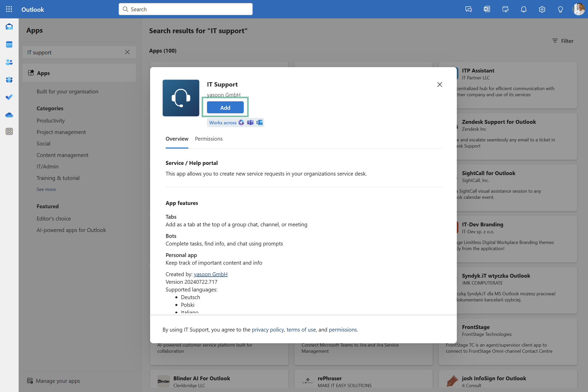Screen dimensions: 588x392
Task: Click the notifications bell icon
Action: click(x=523, y=9)
